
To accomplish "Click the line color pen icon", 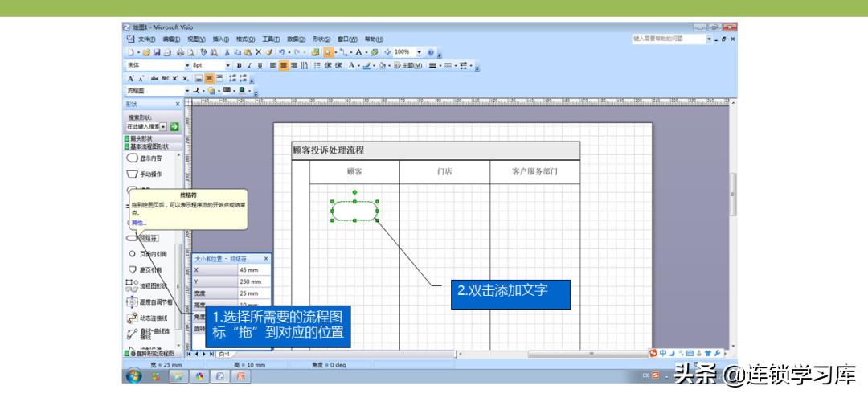I will 367,65.
